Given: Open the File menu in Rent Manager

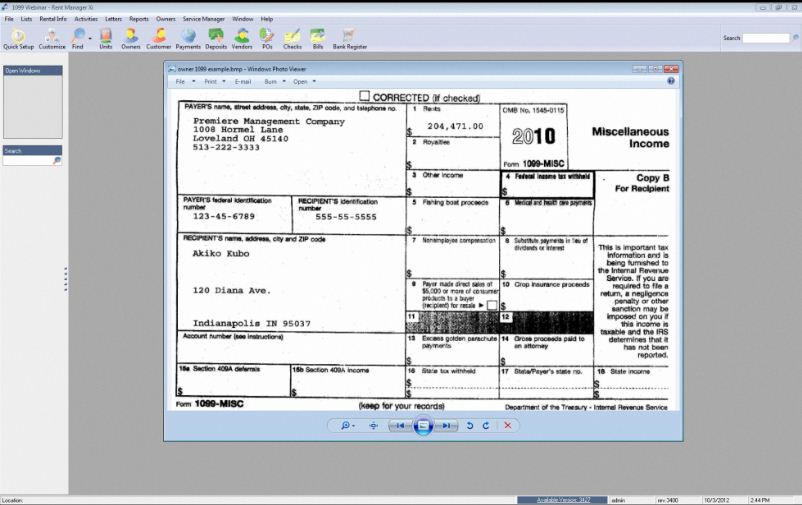Looking at the screenshot, I should pos(9,19).
